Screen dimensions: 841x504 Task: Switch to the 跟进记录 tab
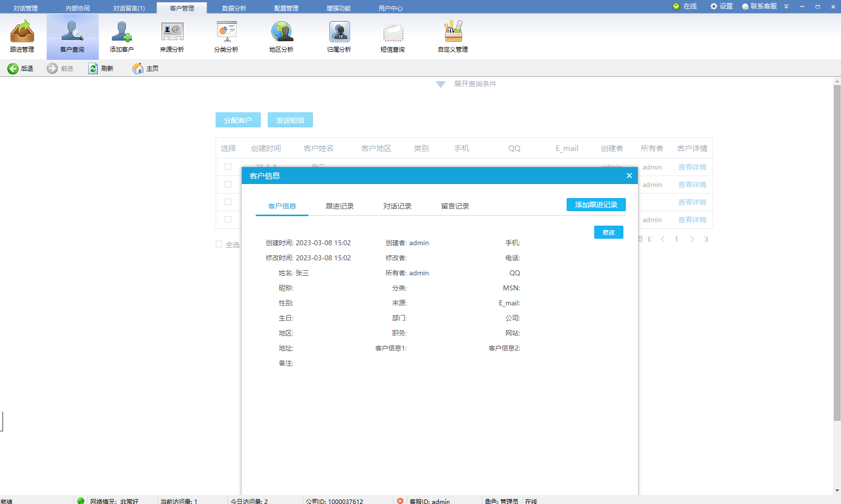340,206
